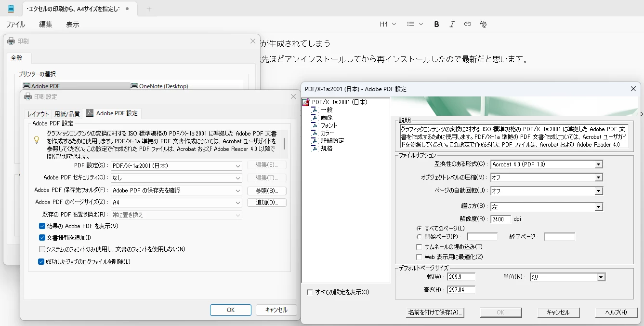Toggle 成功したジョブのログファイルを削除 checkbox
Screen dimensions: 644x326
(x=41, y=262)
